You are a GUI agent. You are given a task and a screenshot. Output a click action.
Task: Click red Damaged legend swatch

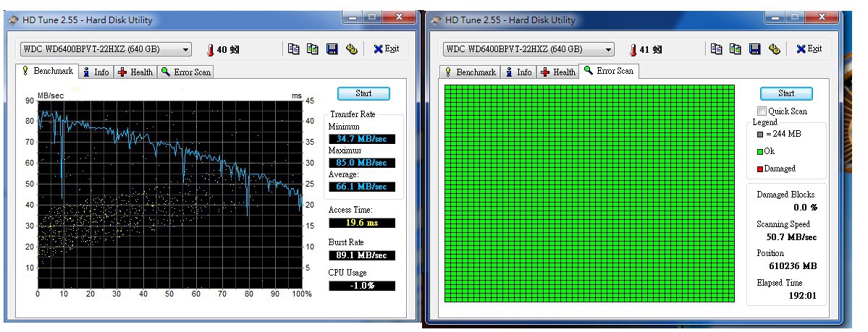(x=760, y=169)
